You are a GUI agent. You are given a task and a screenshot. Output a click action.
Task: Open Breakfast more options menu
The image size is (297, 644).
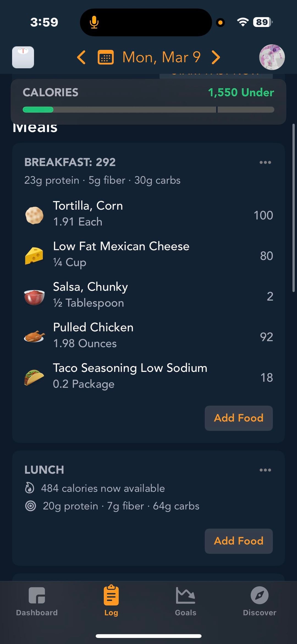[265, 162]
